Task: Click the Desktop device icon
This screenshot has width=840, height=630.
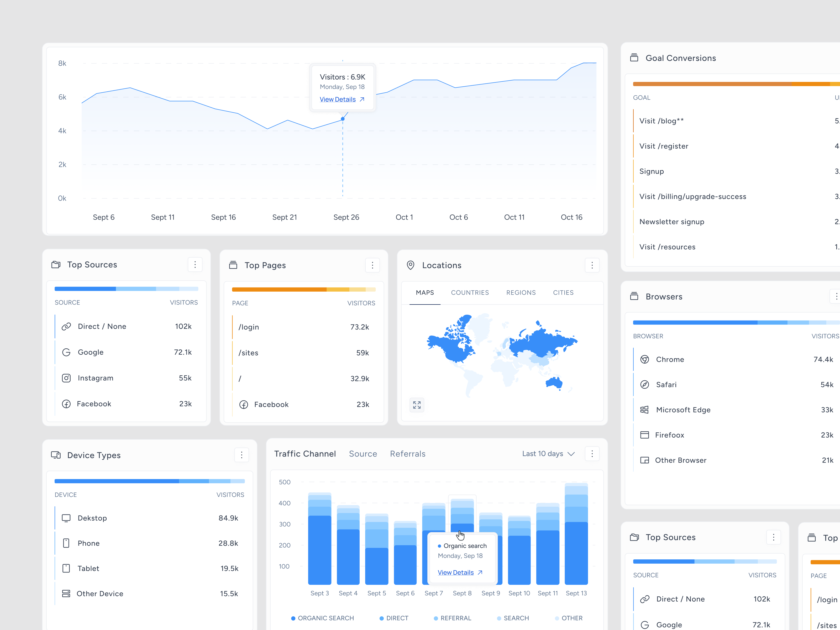Action: coord(66,518)
